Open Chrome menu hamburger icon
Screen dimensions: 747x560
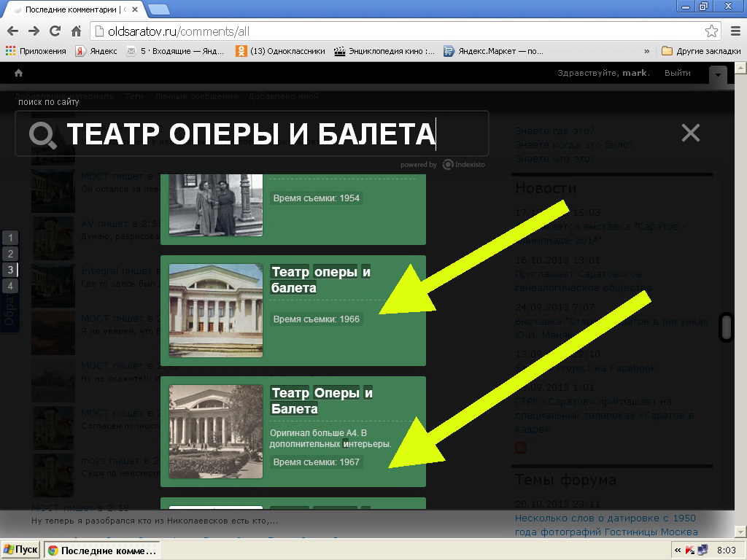pos(735,31)
